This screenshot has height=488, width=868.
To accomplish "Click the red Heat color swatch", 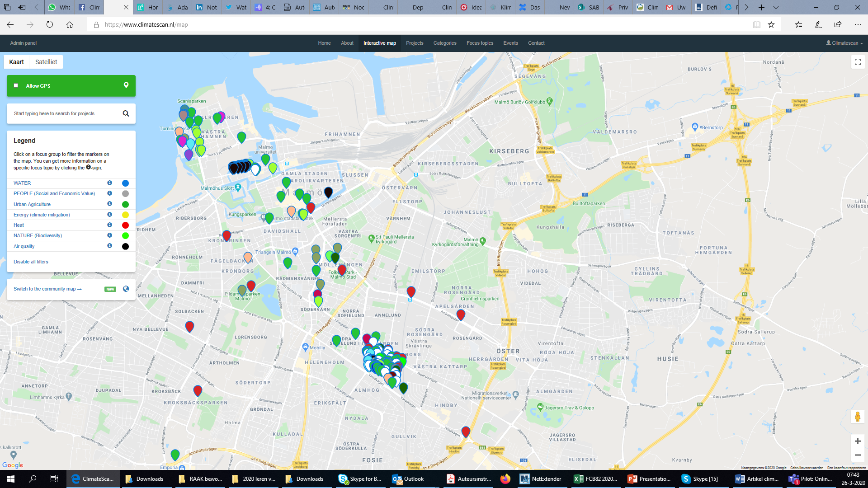I will pos(125,225).
